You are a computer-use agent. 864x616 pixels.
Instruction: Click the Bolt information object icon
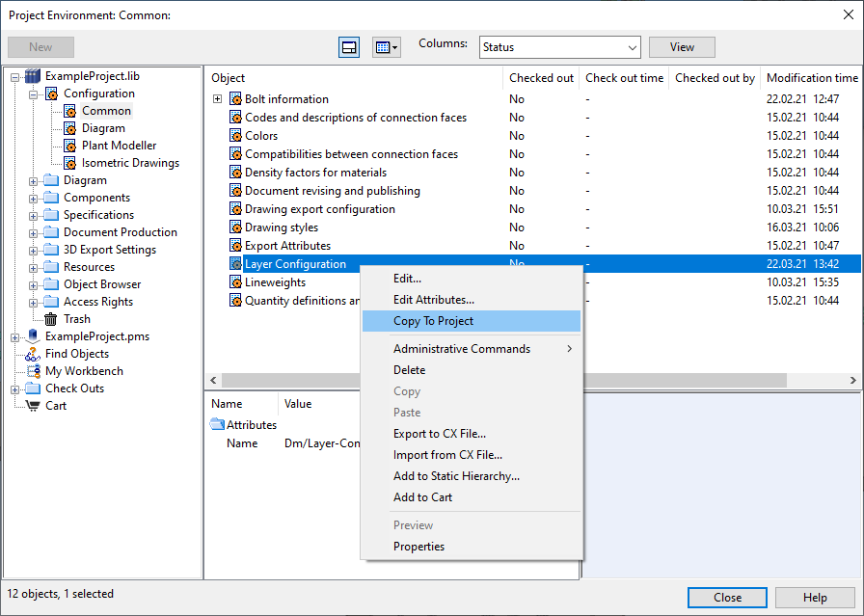pos(235,99)
